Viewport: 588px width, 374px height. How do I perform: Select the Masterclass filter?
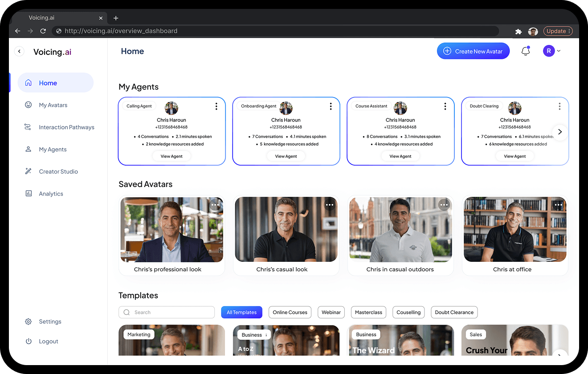(x=368, y=313)
